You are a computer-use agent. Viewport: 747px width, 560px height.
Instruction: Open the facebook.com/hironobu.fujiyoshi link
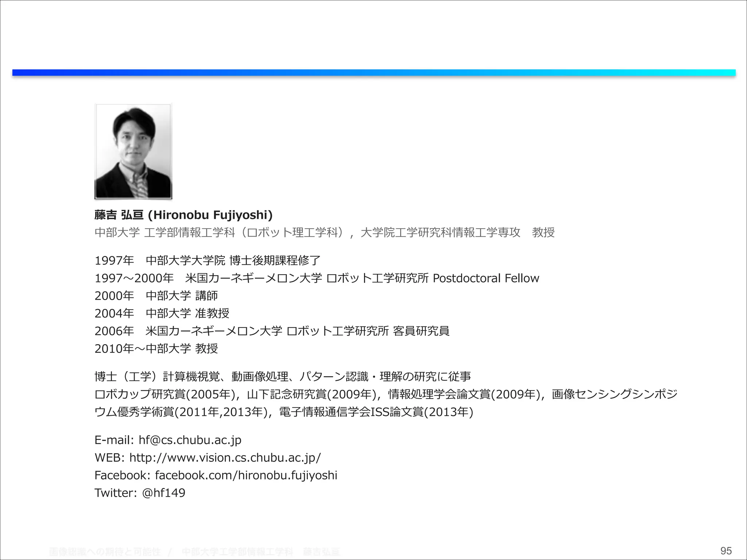tap(246, 475)
